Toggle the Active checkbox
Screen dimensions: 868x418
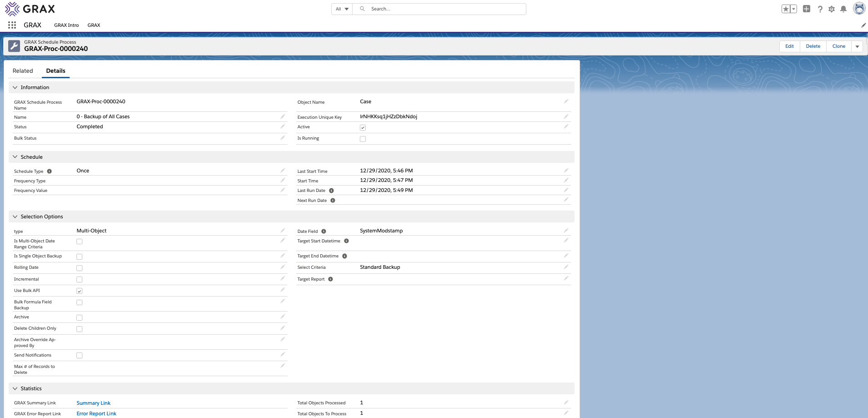(363, 127)
